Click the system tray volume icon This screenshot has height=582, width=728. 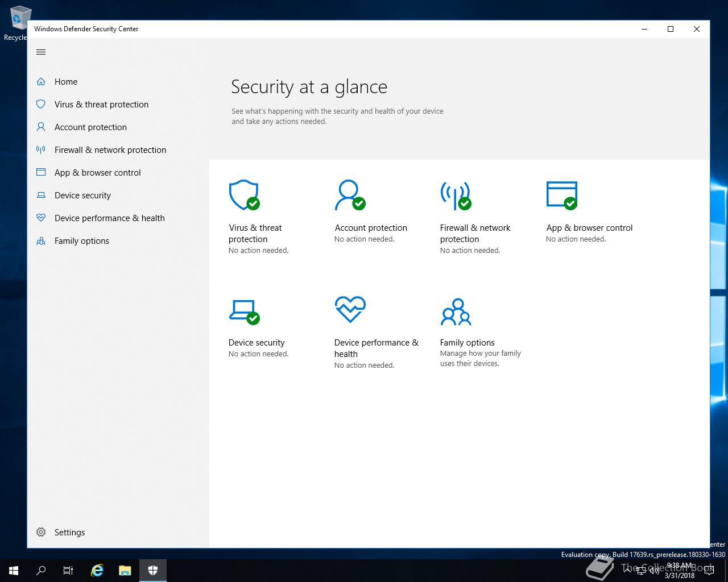click(x=654, y=571)
